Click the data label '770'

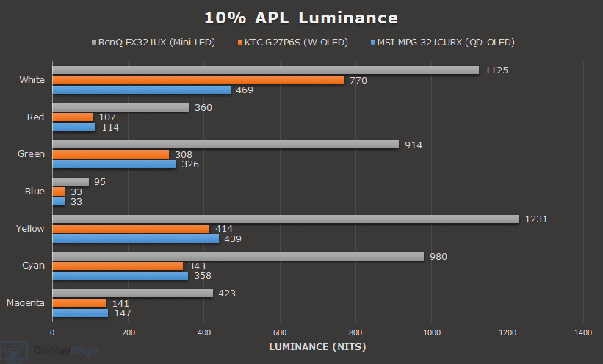[x=358, y=80]
